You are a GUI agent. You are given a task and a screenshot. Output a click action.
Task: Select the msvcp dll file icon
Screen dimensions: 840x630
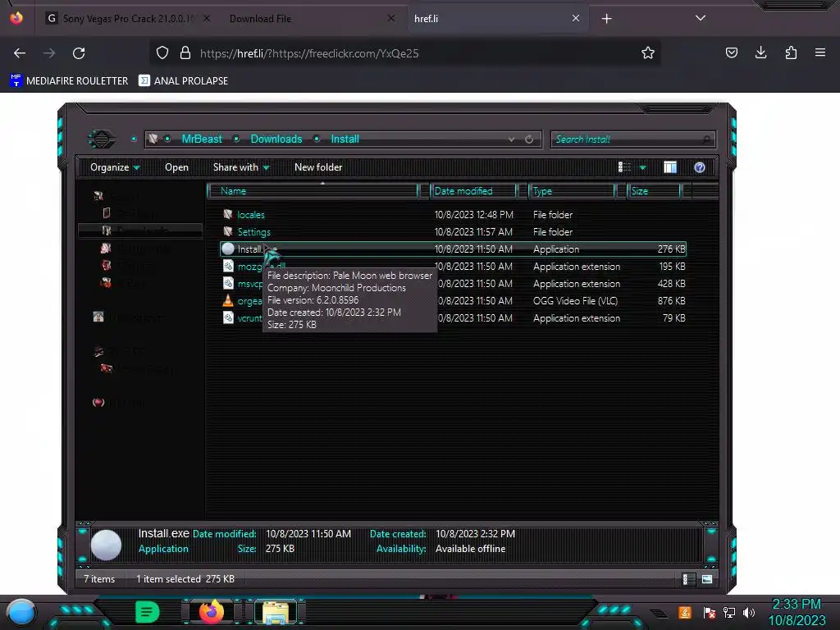point(228,283)
